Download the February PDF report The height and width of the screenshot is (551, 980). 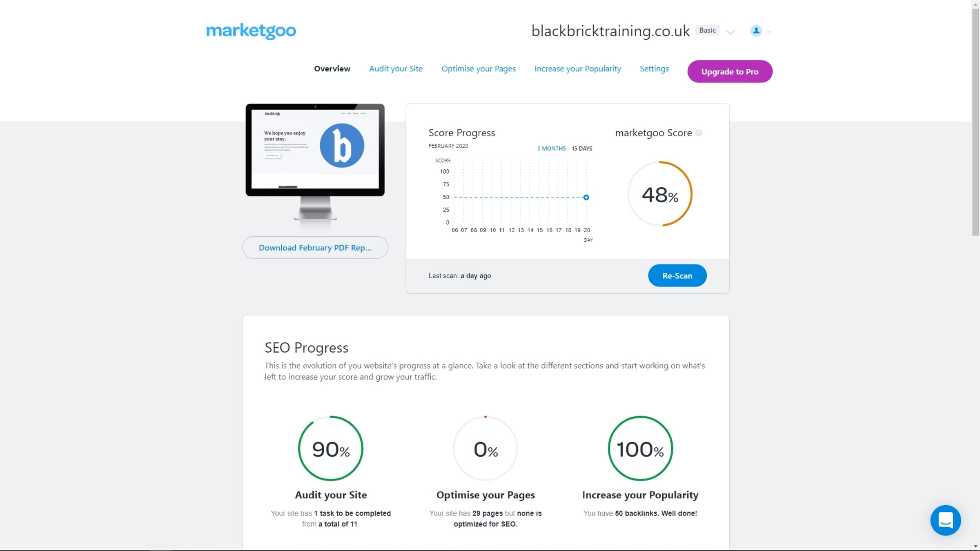point(315,247)
